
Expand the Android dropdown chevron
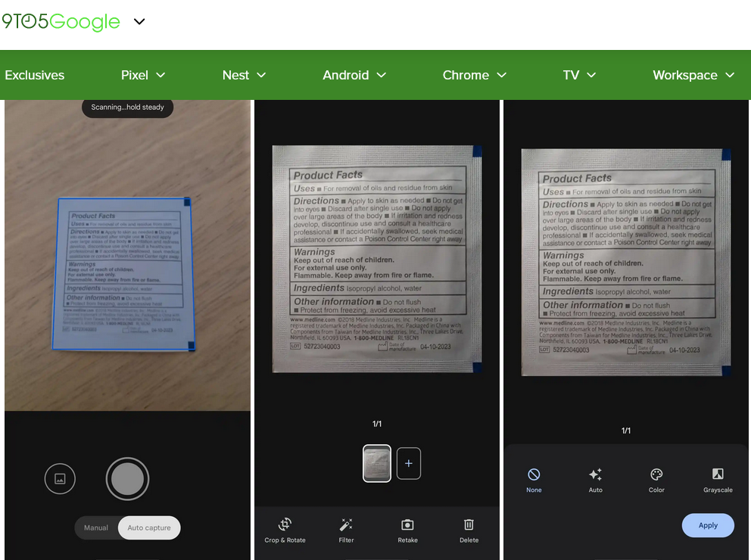382,75
